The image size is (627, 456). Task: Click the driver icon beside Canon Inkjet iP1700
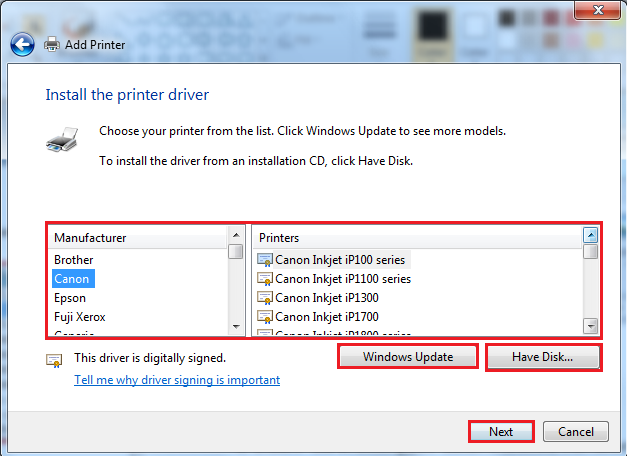(265, 317)
